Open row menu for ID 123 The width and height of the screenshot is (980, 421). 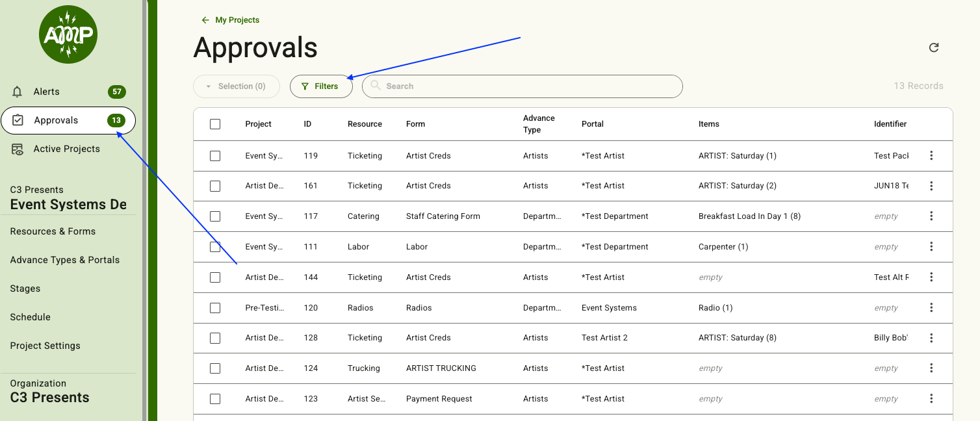tap(931, 399)
